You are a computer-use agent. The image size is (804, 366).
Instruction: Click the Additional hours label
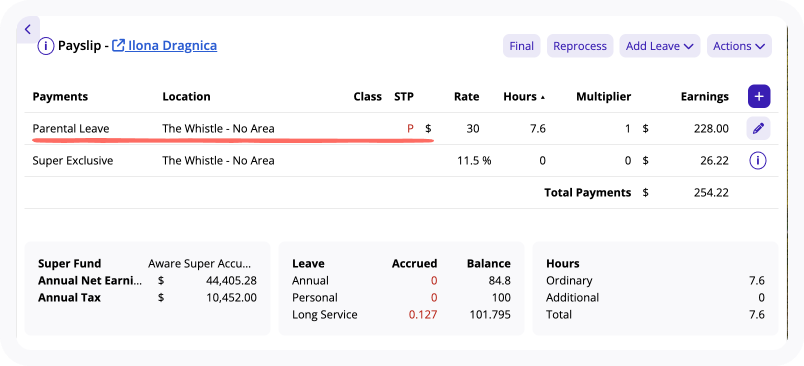click(x=573, y=298)
